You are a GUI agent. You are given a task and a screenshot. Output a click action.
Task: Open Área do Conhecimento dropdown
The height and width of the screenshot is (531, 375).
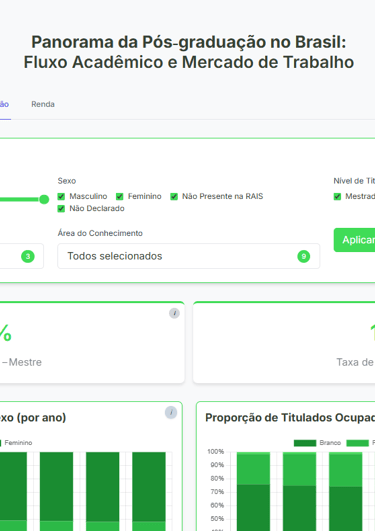coord(188,256)
